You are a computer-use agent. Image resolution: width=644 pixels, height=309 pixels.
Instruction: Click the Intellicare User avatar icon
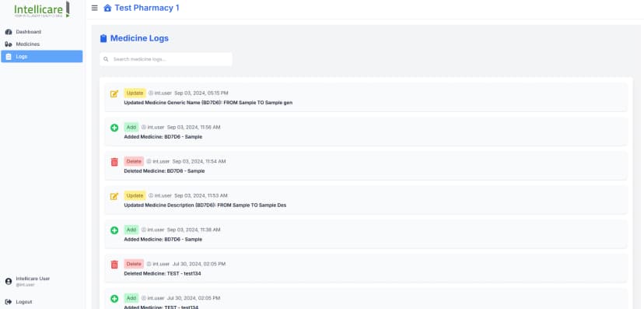pos(9,282)
